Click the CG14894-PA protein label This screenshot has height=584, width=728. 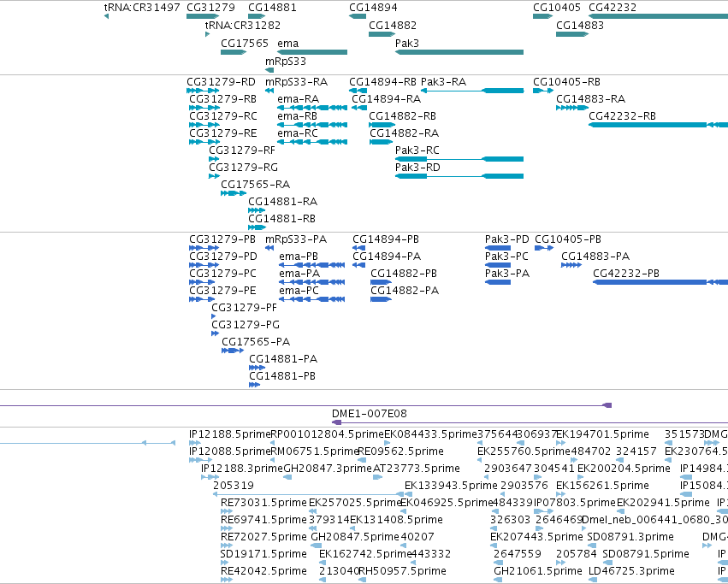tap(387, 257)
